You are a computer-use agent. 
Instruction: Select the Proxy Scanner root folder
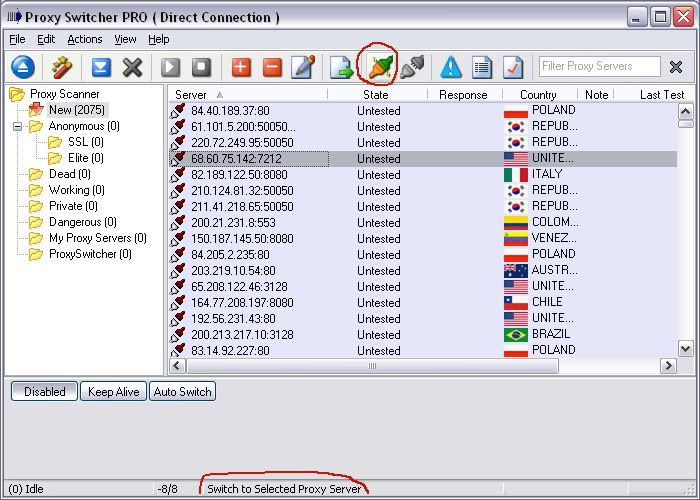pos(65,94)
